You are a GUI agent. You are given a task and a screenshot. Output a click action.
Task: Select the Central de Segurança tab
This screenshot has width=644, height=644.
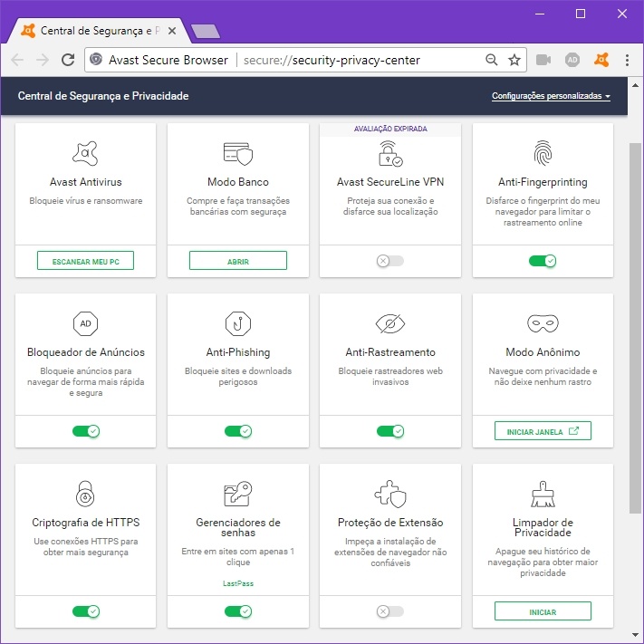tap(99, 31)
